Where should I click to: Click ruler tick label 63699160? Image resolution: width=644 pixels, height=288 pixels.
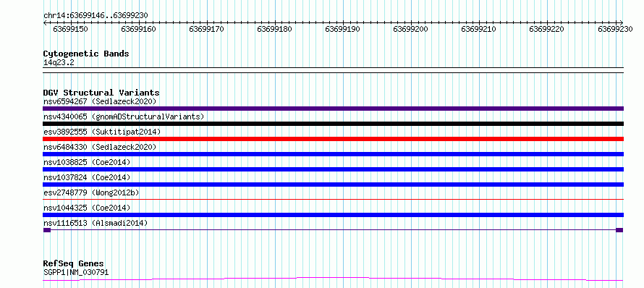pyautogui.click(x=139, y=29)
